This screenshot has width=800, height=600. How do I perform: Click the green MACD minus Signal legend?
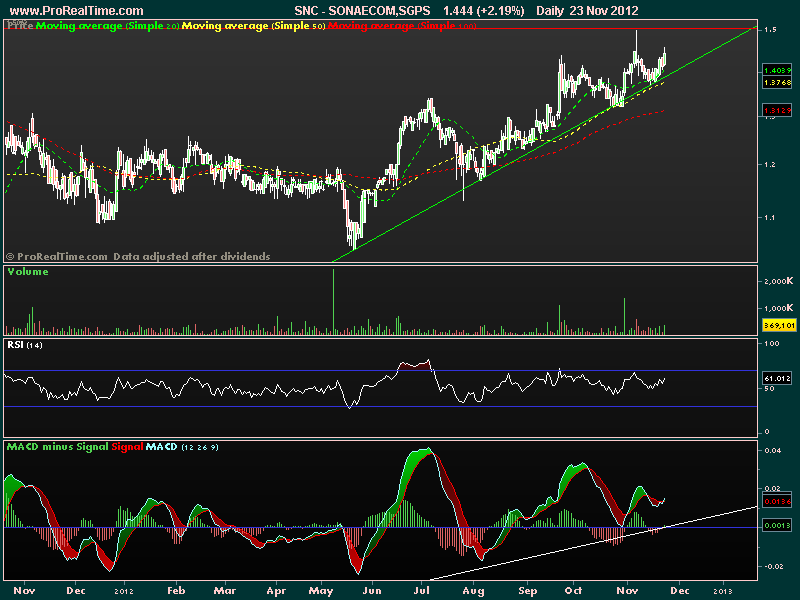[x=58, y=447]
